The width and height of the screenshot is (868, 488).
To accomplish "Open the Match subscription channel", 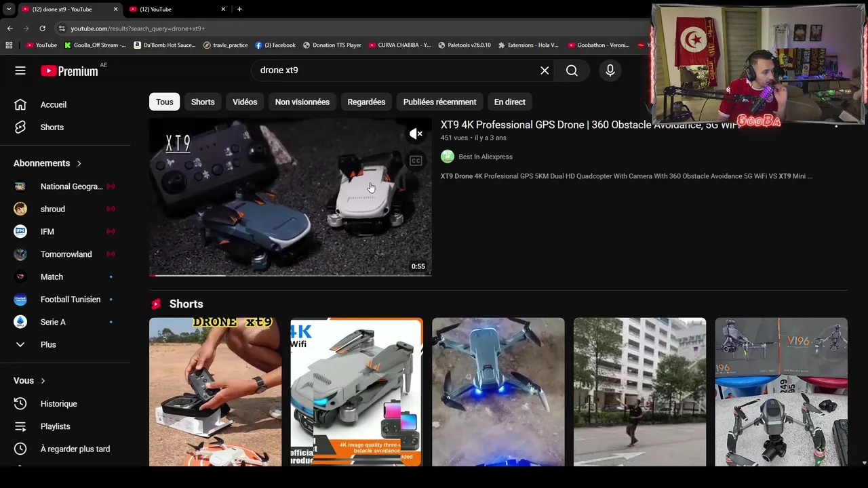I will [x=65, y=277].
